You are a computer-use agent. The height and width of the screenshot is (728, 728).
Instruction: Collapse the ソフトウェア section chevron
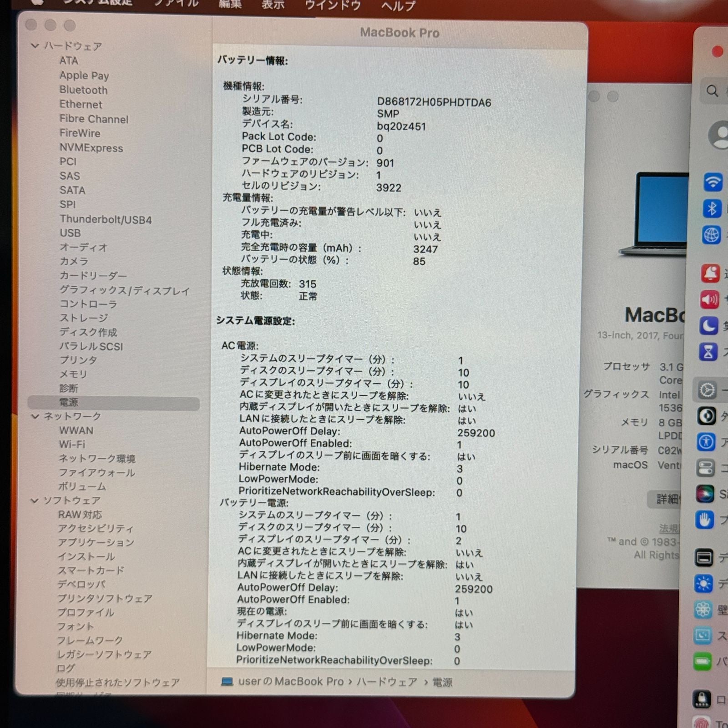click(x=35, y=500)
